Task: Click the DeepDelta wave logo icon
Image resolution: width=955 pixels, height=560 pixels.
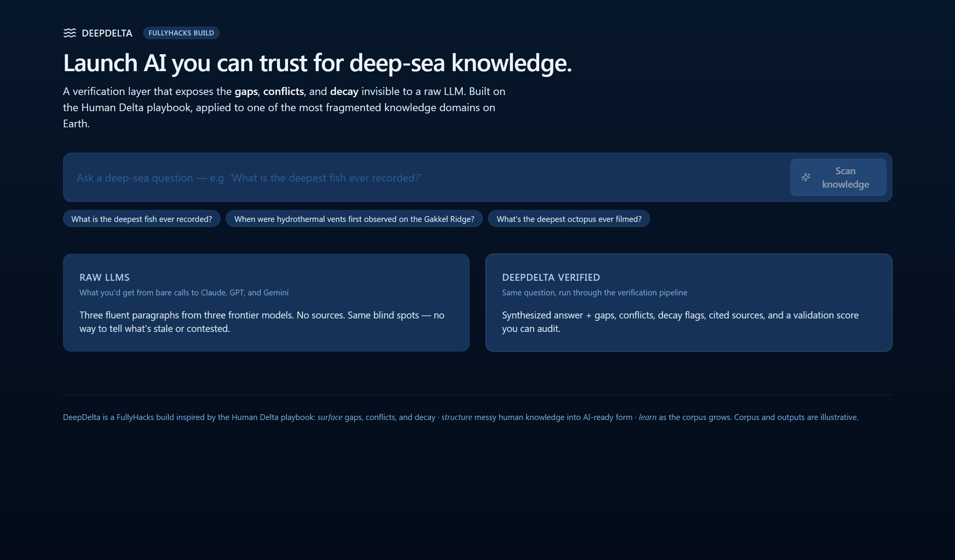Action: tap(70, 33)
